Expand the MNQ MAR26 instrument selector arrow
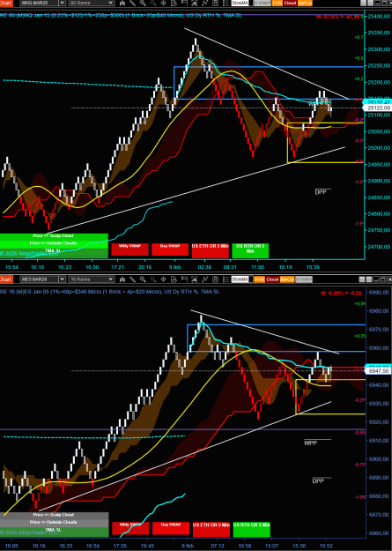The height and width of the screenshot is (551, 392). [62, 3]
